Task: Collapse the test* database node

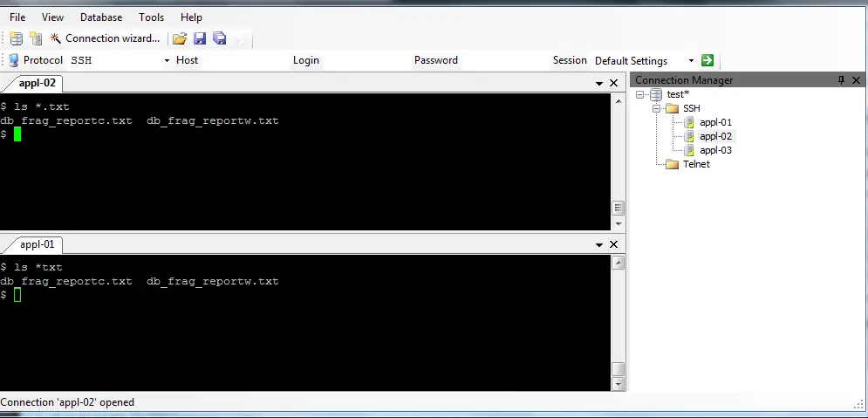Action: click(640, 94)
